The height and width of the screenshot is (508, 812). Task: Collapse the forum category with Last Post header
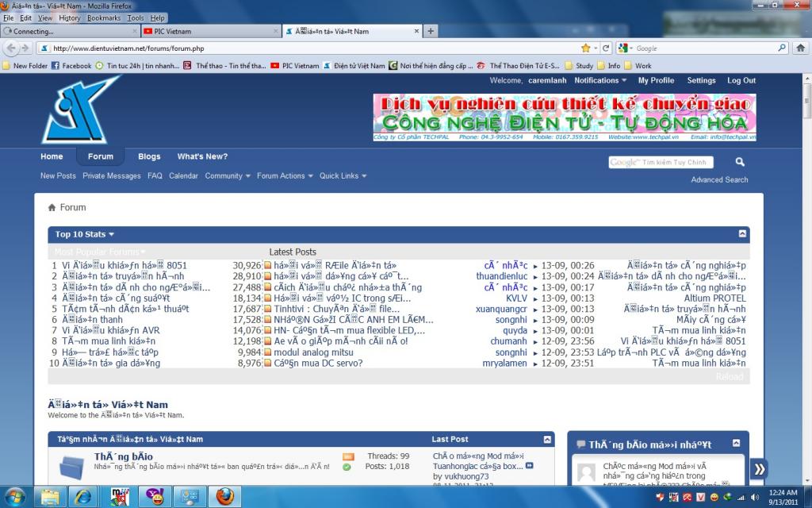(547, 440)
